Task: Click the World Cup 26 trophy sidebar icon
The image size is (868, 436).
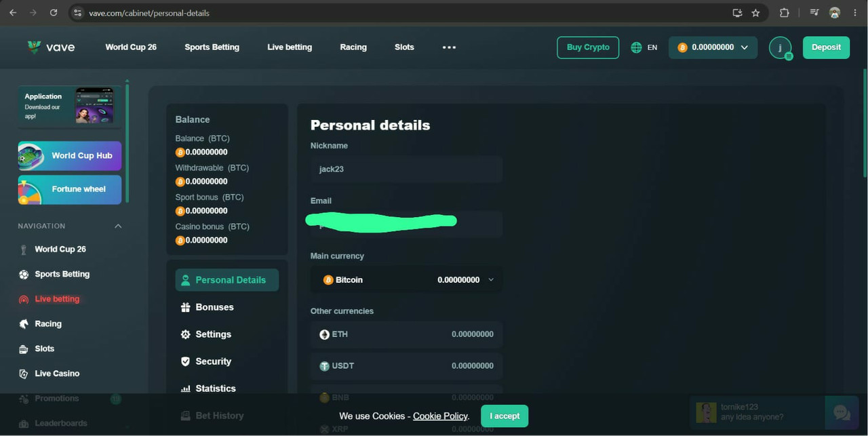Action: [x=24, y=250]
